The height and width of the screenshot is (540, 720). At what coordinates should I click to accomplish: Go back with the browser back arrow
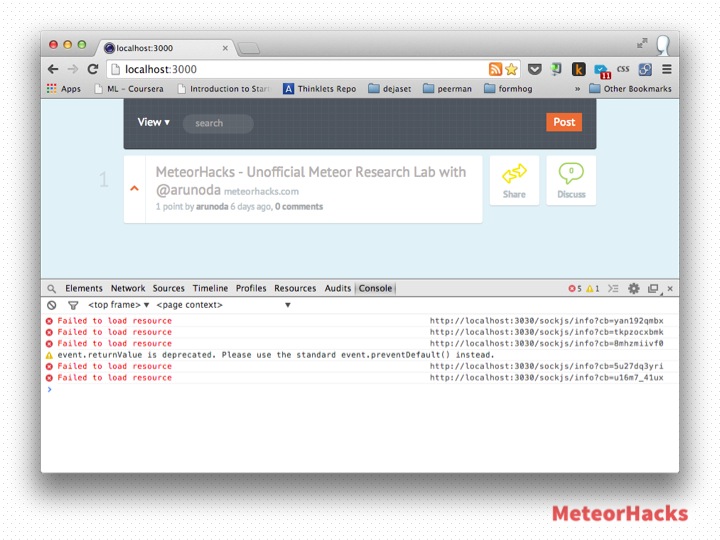(53, 69)
